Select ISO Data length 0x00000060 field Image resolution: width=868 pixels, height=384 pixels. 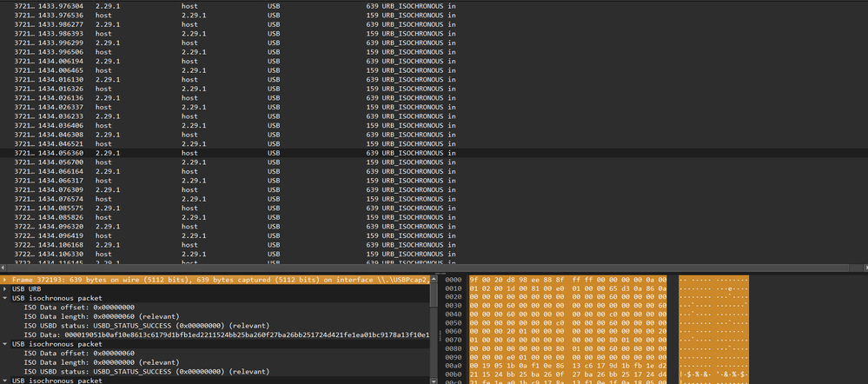[x=102, y=316]
